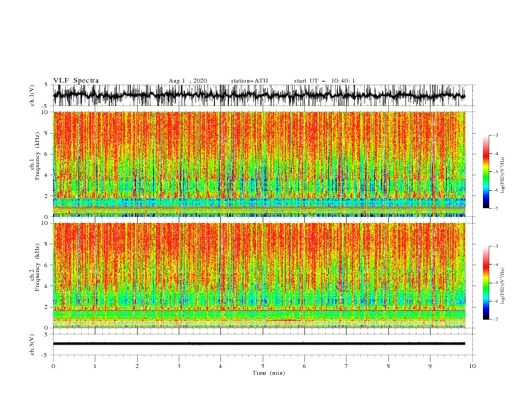Click the "-7" tick on ch.2 colorbar

(496, 320)
